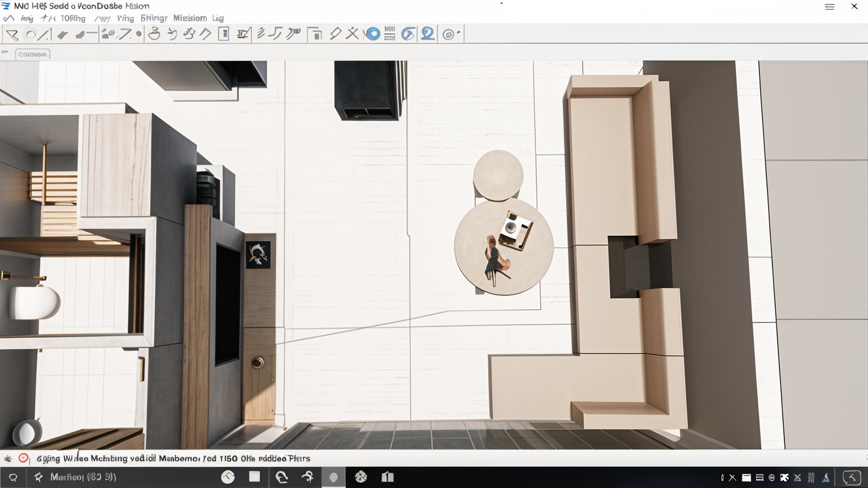Image resolution: width=868 pixels, height=488 pixels.
Task: Open the notification panel in the system tray
Action: coord(852,478)
